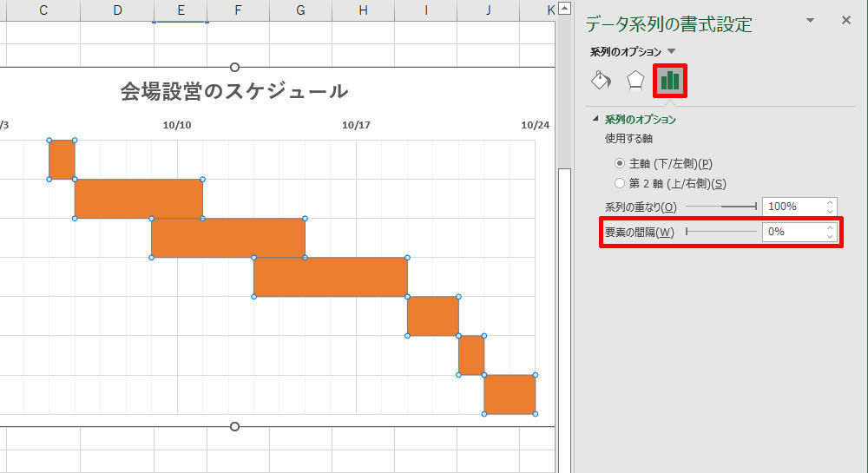
Task: Select column E header
Action: [x=181, y=10]
